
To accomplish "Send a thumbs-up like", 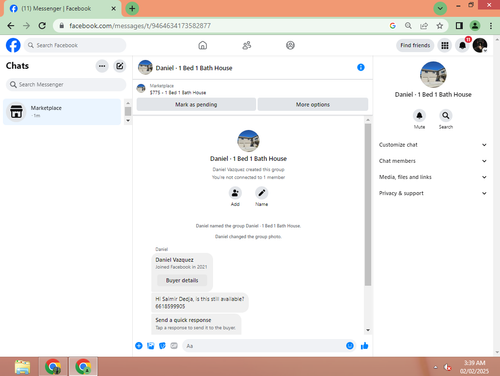I will click(x=364, y=346).
